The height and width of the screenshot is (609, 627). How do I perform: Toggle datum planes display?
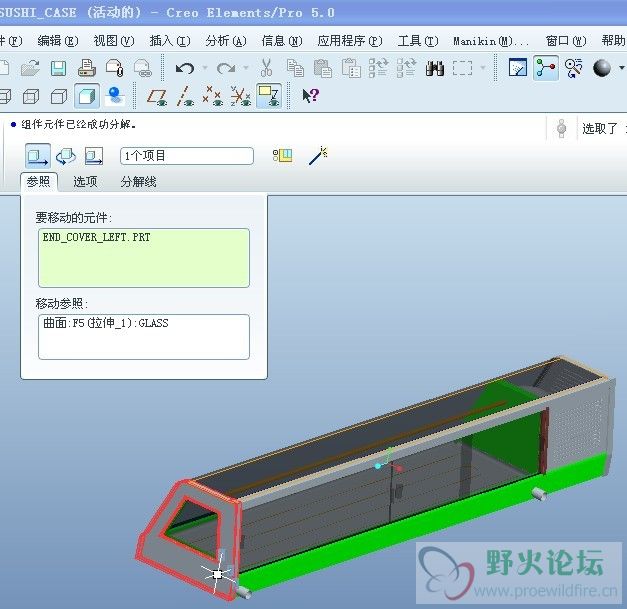pos(157,97)
